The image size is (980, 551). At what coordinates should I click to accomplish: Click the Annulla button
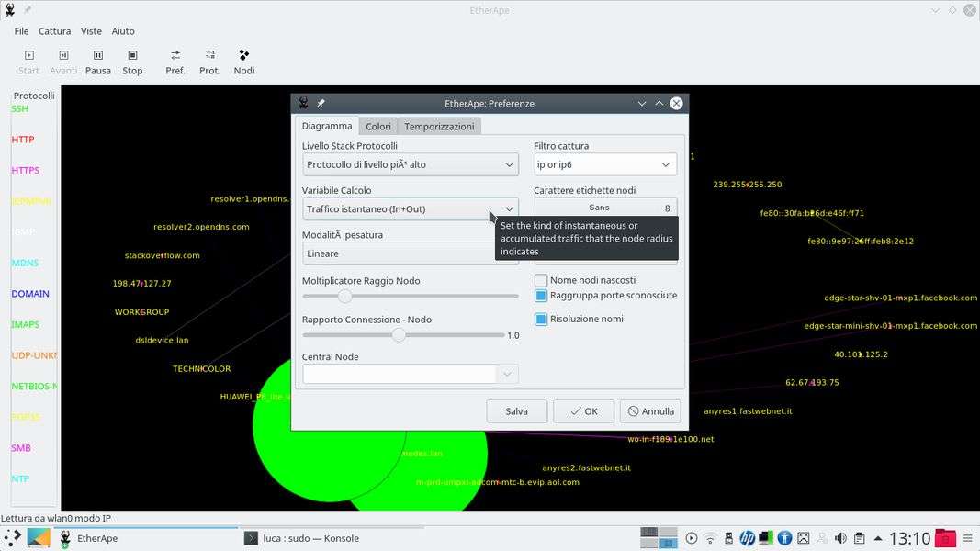point(649,411)
